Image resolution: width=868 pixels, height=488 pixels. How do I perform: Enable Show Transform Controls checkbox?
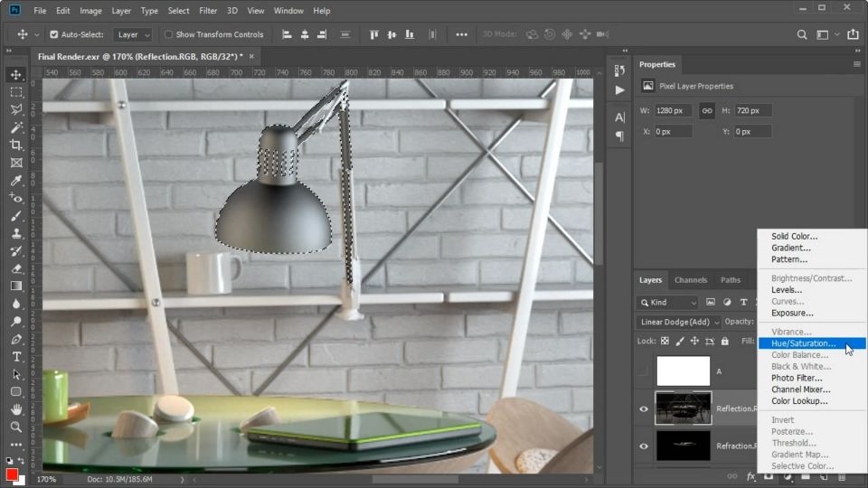[x=168, y=34]
